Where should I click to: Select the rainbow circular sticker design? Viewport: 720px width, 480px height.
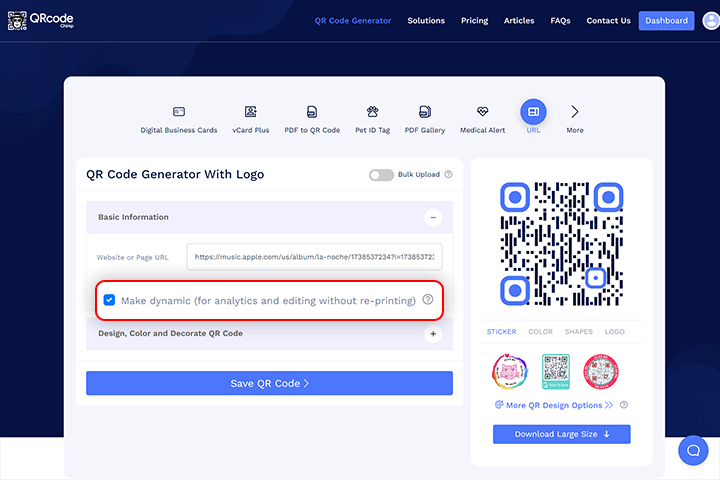510,372
